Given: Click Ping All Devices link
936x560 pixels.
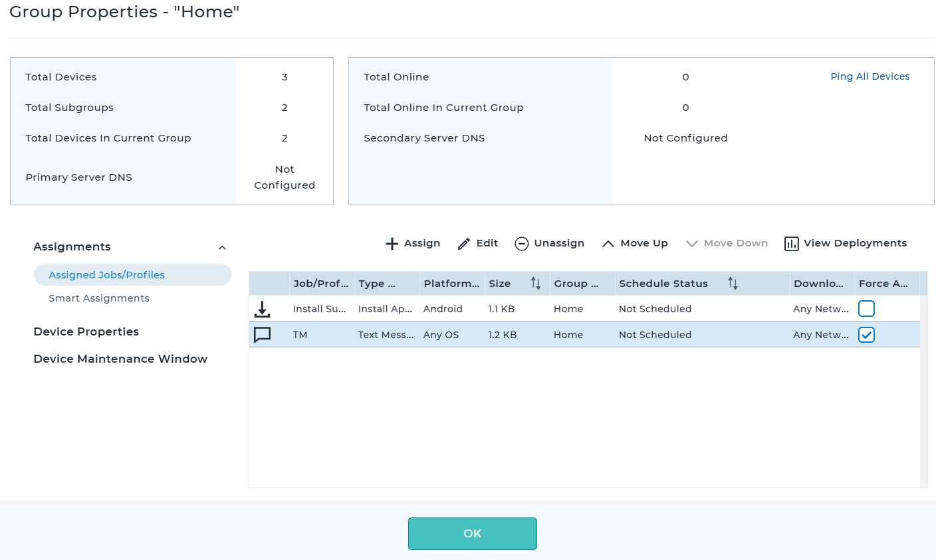Looking at the screenshot, I should (x=870, y=76).
